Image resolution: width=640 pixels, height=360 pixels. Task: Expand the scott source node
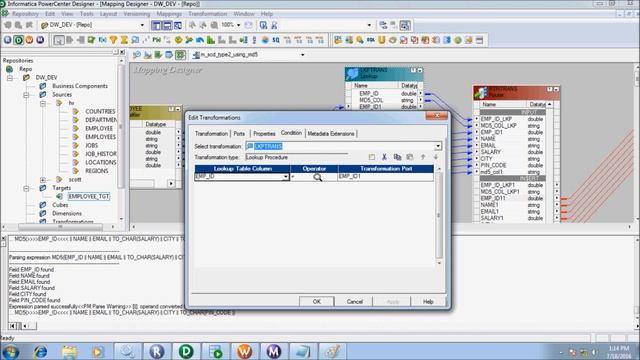pos(43,180)
